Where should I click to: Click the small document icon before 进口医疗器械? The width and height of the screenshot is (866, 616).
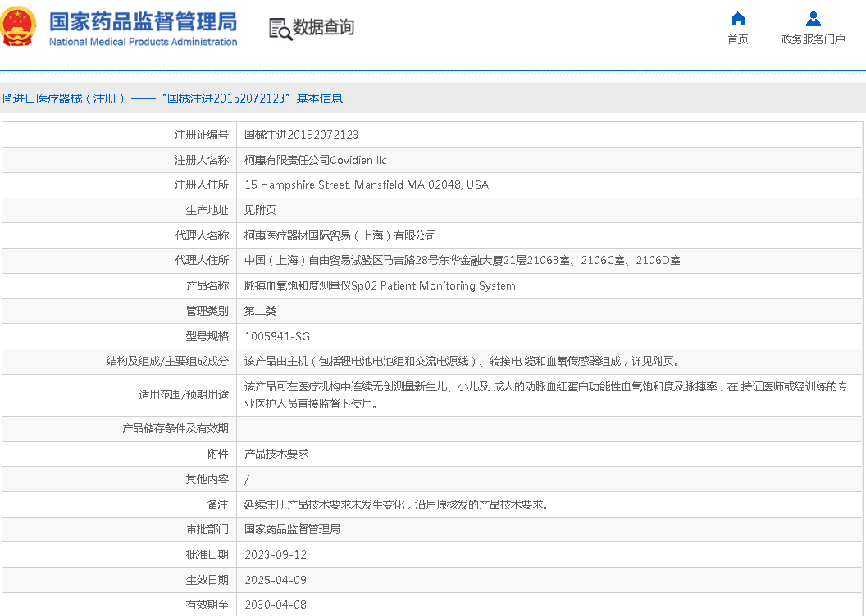coord(7,98)
